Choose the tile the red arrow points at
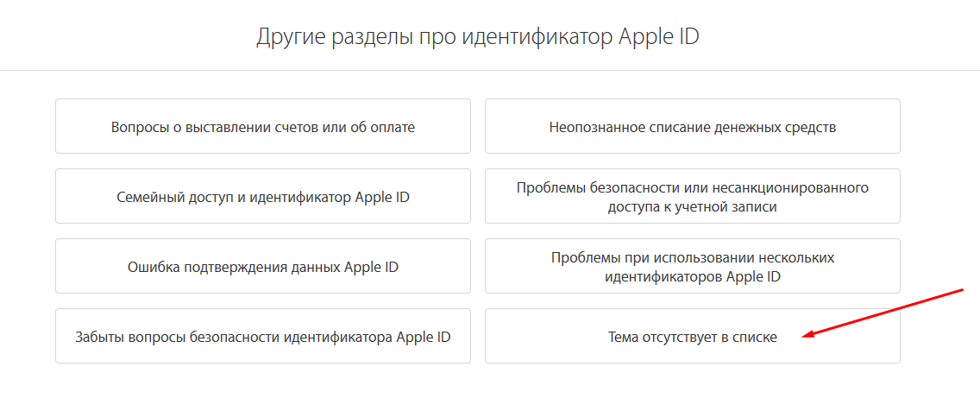Image resolution: width=980 pixels, height=411 pixels. (693, 336)
